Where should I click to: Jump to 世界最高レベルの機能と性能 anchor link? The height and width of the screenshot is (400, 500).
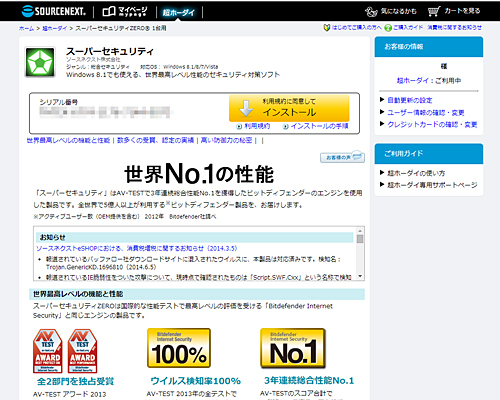68,140
